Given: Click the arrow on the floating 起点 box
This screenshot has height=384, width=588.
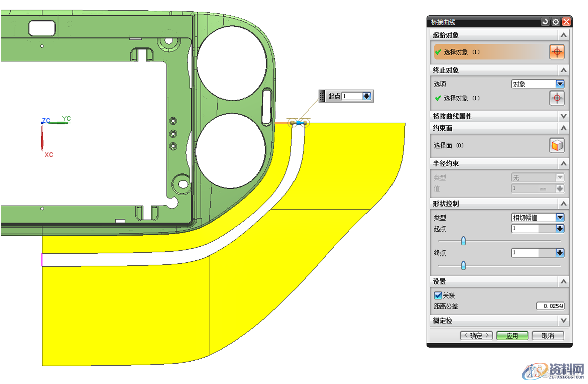Looking at the screenshot, I should click(x=366, y=96).
